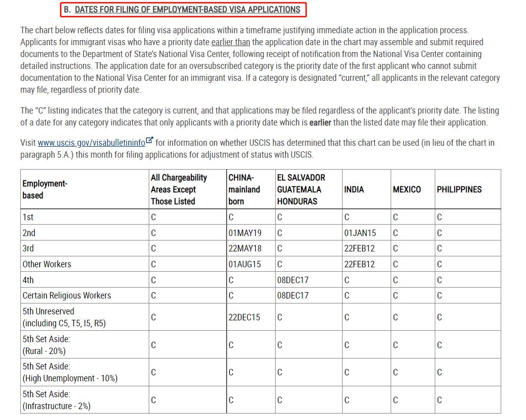Click the '5th Set Aside: (Rural - 20%)' label
The height and width of the screenshot is (420, 526).
coord(46,345)
